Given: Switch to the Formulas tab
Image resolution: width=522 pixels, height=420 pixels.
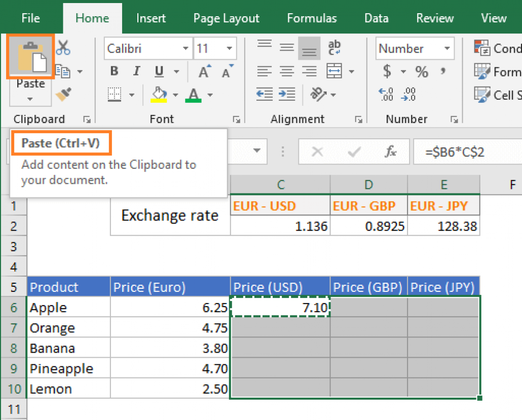Looking at the screenshot, I should click(312, 18).
